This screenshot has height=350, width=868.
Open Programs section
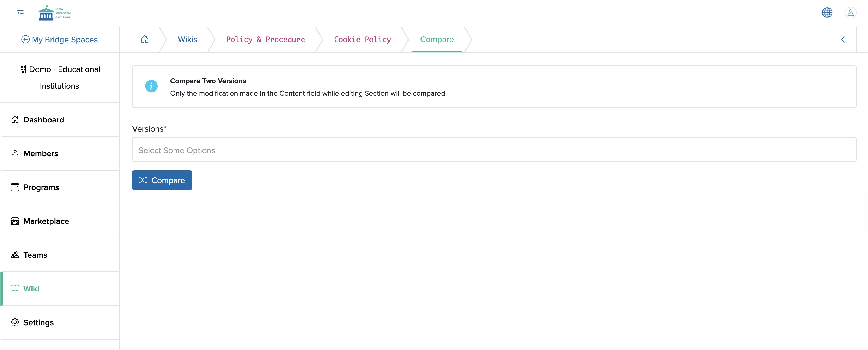pos(60,187)
